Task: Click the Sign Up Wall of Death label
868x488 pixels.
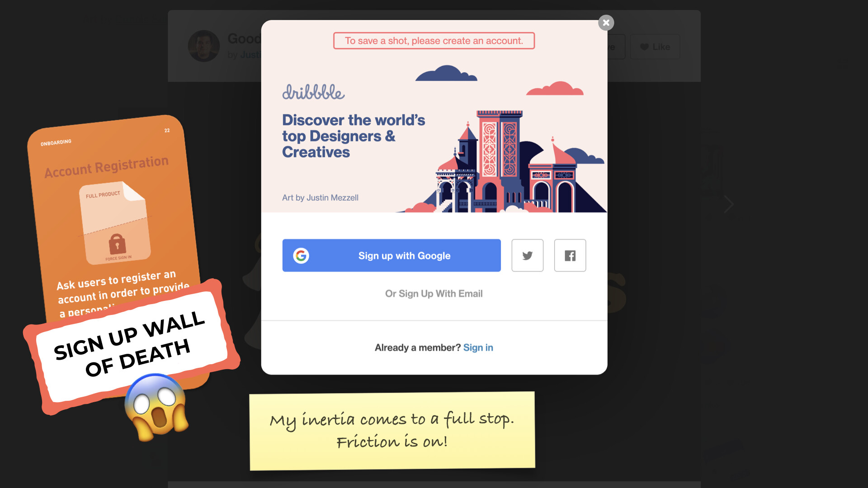Action: [x=131, y=344]
